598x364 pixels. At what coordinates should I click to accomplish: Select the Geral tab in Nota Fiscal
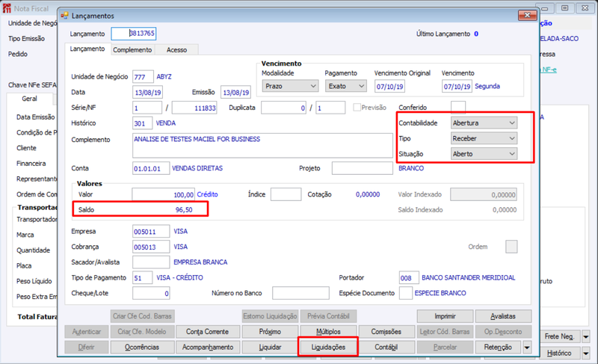(x=29, y=99)
